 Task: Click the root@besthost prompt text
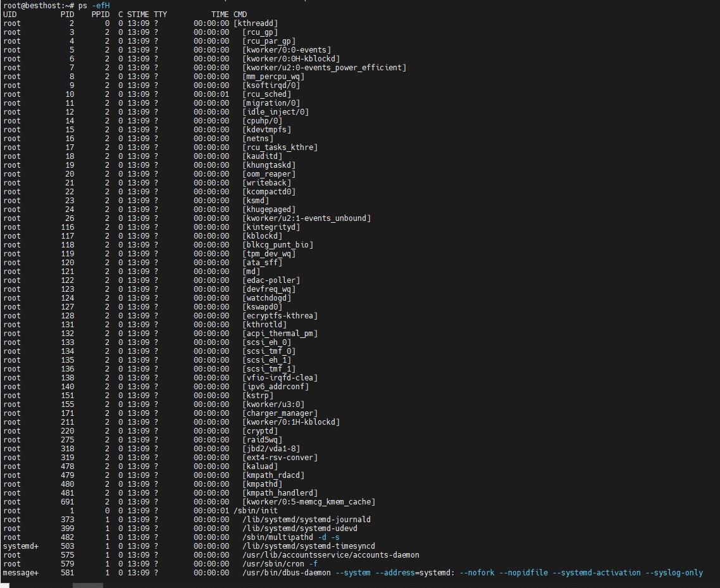(x=37, y=6)
